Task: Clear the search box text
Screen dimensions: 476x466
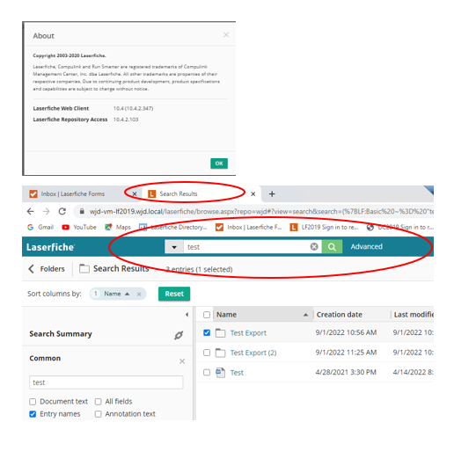Action: click(x=314, y=247)
